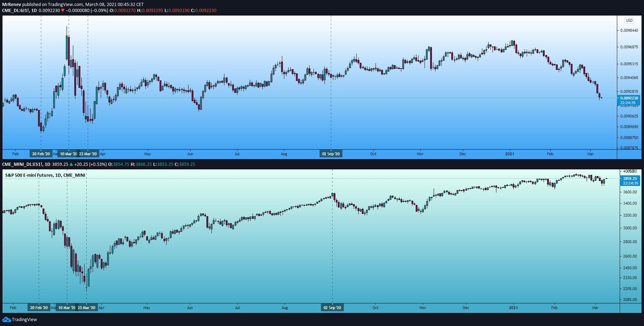644x326 pixels.
Task: Click the Dec label on S&P chart axis
Action: click(x=466, y=308)
